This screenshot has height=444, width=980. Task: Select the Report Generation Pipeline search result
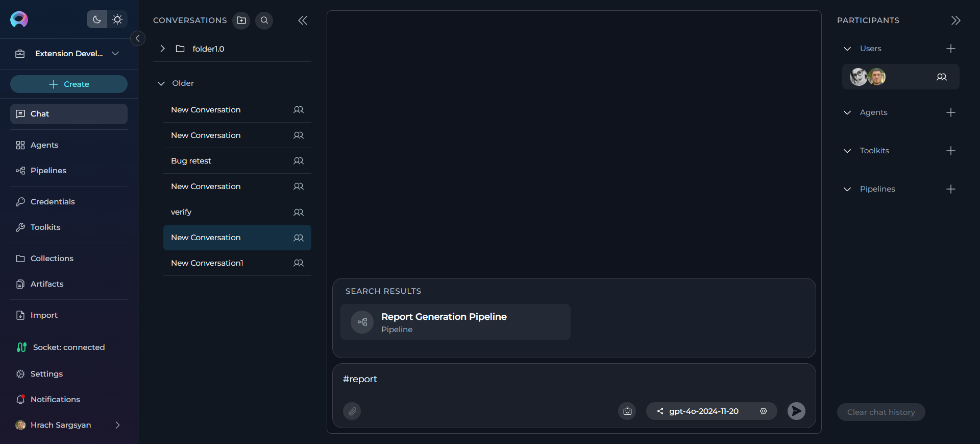[x=455, y=322]
